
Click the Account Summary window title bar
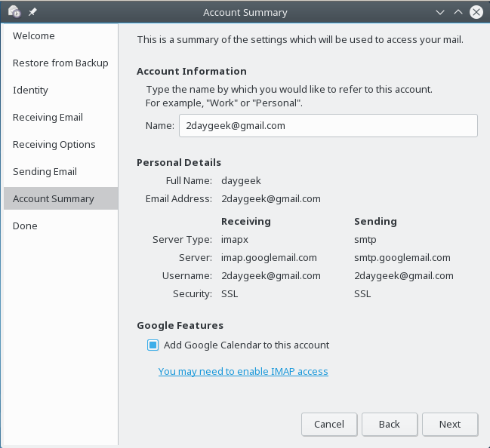point(245,13)
